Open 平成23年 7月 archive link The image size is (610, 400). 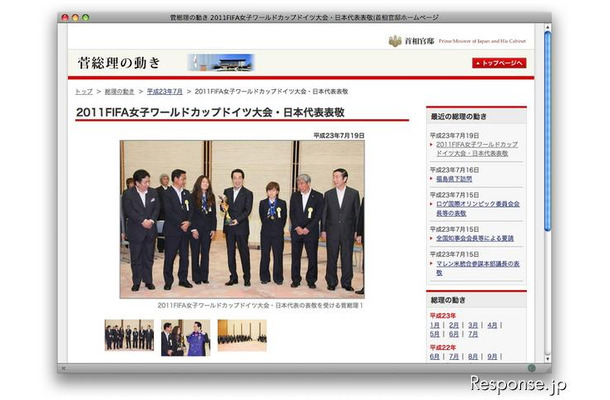473,334
